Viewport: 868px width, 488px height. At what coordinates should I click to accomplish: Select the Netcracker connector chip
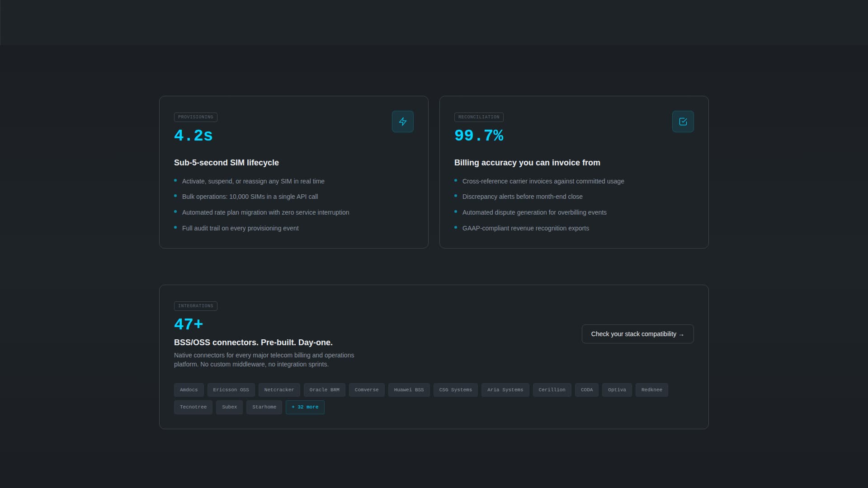pos(279,390)
